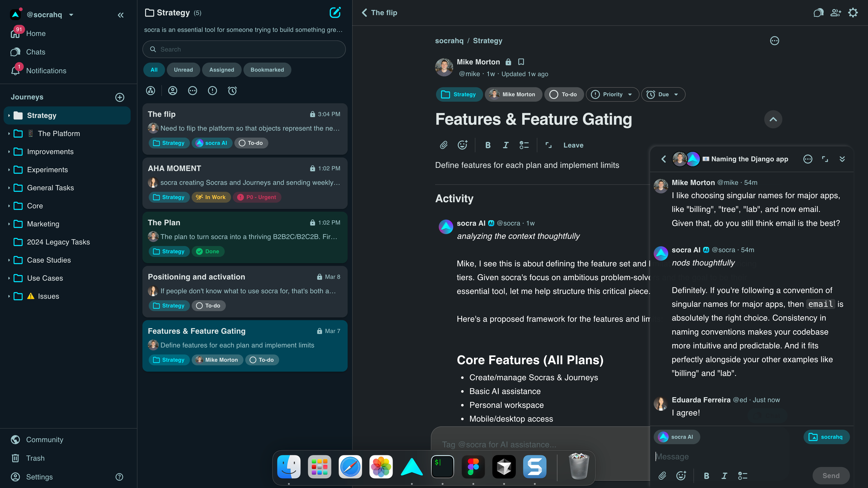Screen dimensions: 868x488
Task: Open the Due date dropdown
Action: coord(663,94)
